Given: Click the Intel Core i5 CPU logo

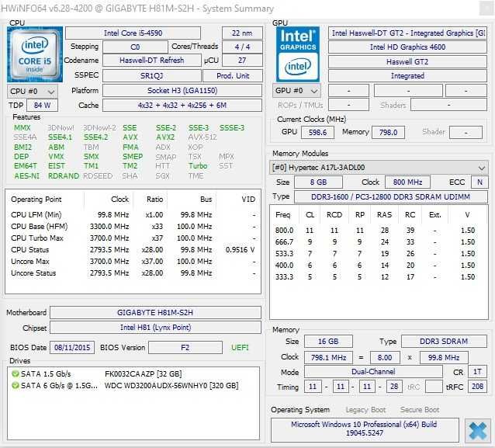Looking at the screenshot, I should (x=35, y=54).
